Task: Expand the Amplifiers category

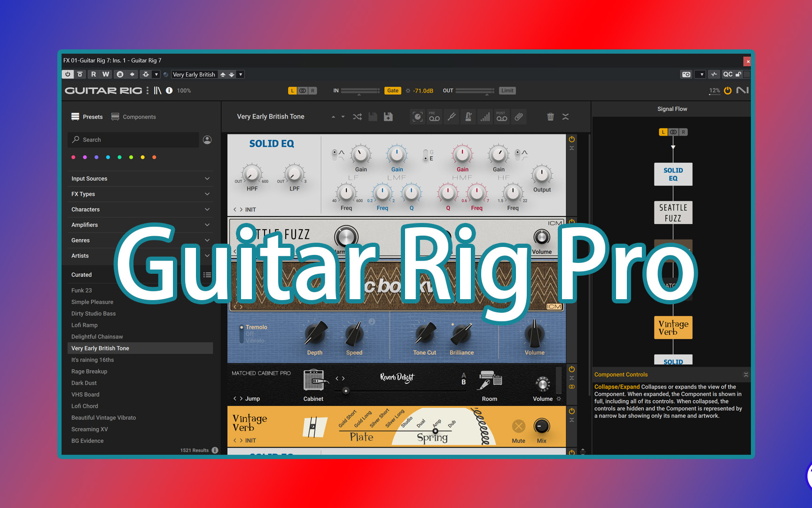Action: (140, 225)
